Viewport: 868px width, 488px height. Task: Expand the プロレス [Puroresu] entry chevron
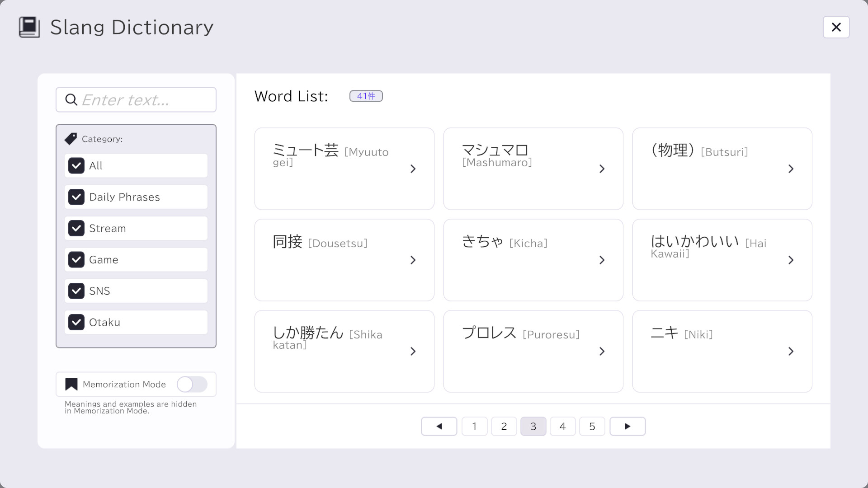pyautogui.click(x=602, y=352)
